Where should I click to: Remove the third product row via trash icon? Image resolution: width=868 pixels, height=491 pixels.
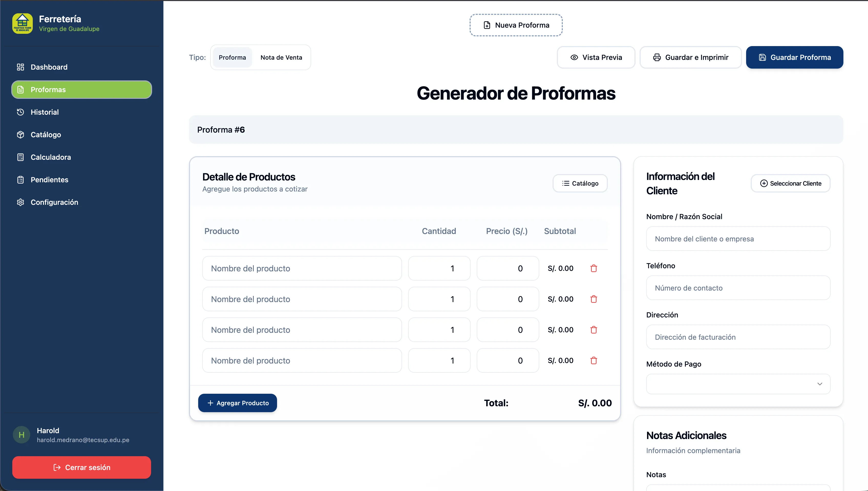tap(594, 330)
